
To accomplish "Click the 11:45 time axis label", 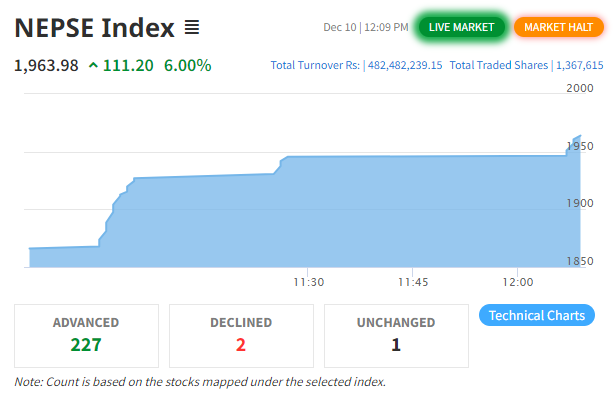I will click(x=412, y=282).
